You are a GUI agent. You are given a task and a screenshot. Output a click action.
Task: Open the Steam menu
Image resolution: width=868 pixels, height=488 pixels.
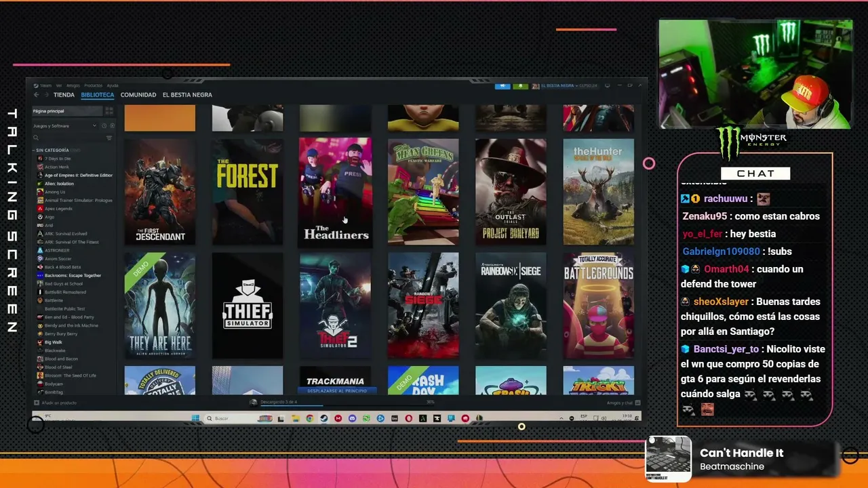click(46, 85)
